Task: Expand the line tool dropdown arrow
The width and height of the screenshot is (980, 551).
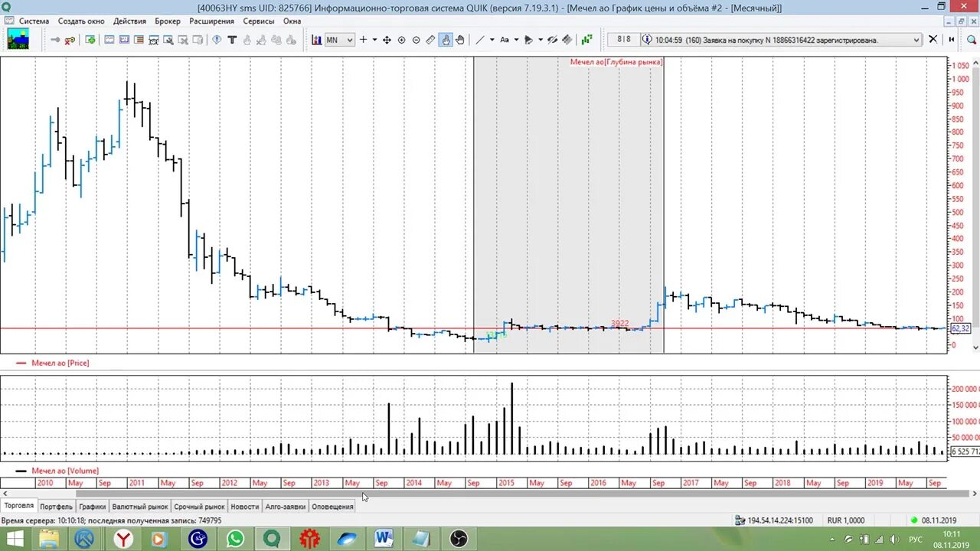Action: point(492,40)
